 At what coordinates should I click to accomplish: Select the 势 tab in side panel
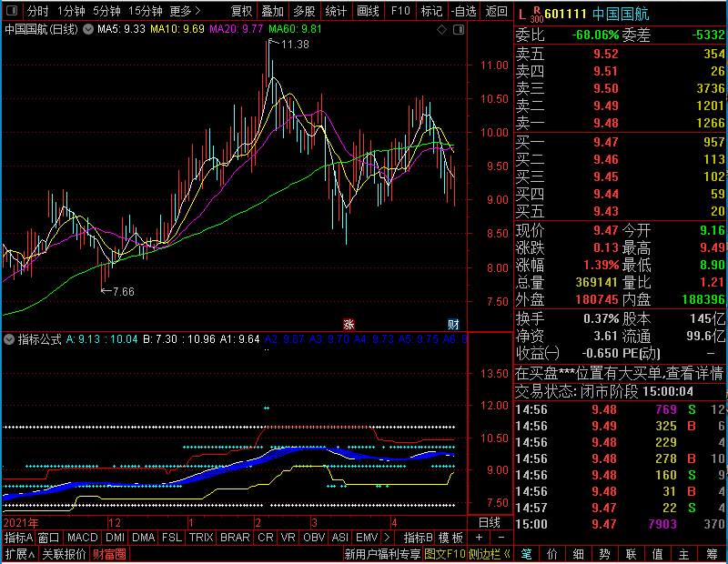pos(604,554)
